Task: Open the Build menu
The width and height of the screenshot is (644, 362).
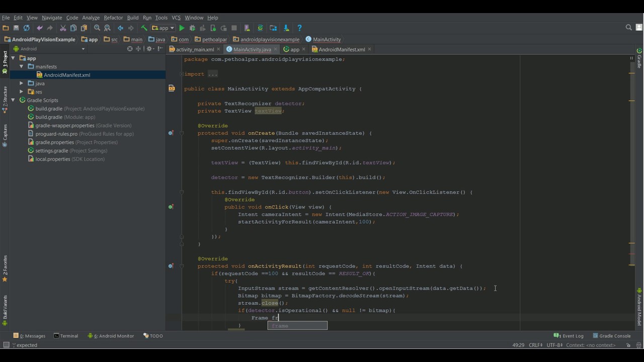Action: [133, 18]
